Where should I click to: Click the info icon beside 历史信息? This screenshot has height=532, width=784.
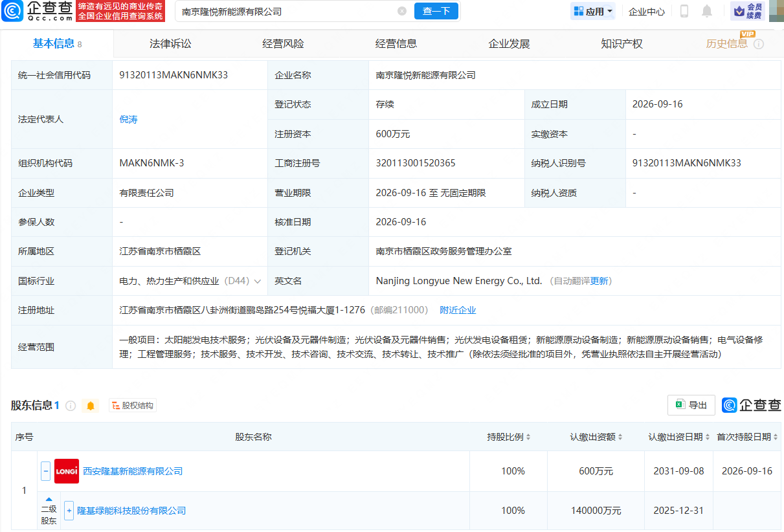(x=759, y=44)
